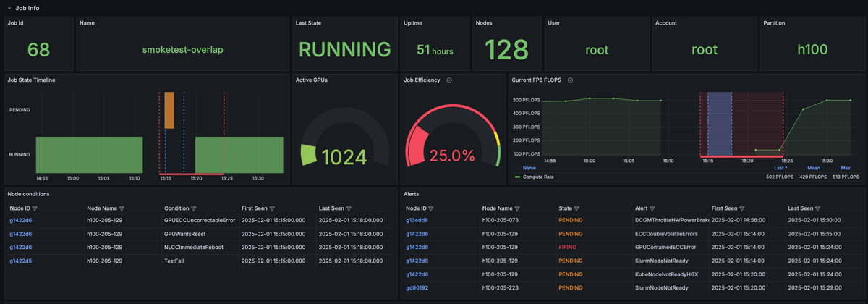Sort legend by Max column

click(x=846, y=167)
